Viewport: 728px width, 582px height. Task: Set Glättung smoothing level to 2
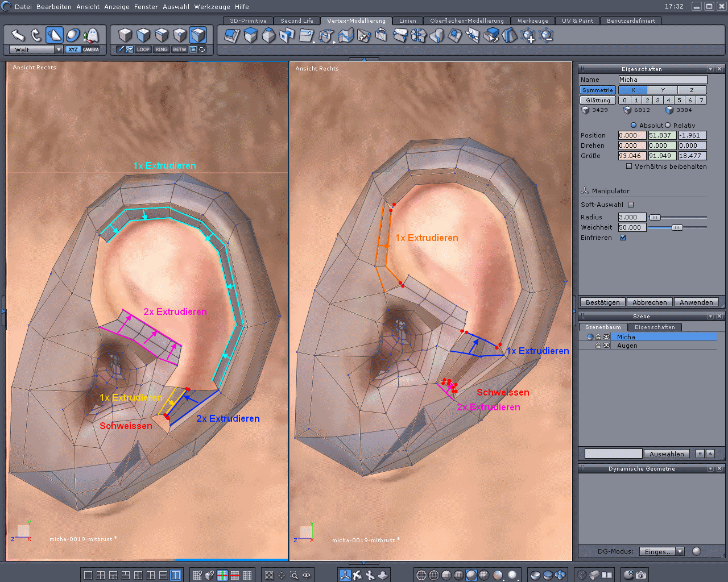(x=647, y=100)
